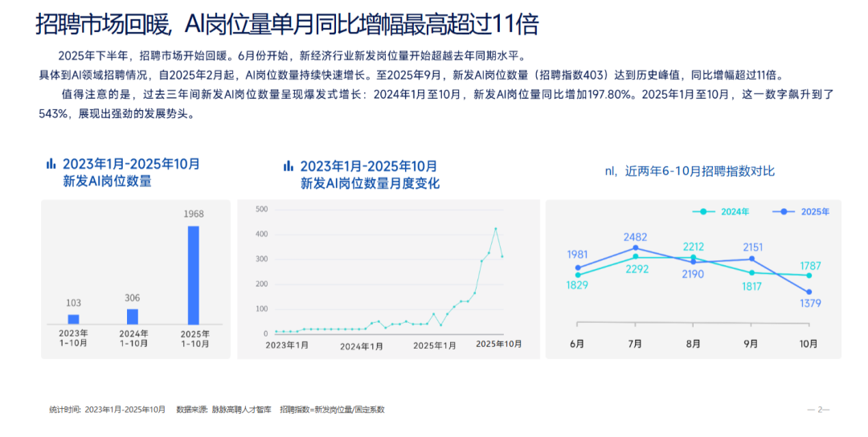This screenshot has height=437, width=868.
Task: Click the tall blue bar labeled 1968
Action: 193,275
